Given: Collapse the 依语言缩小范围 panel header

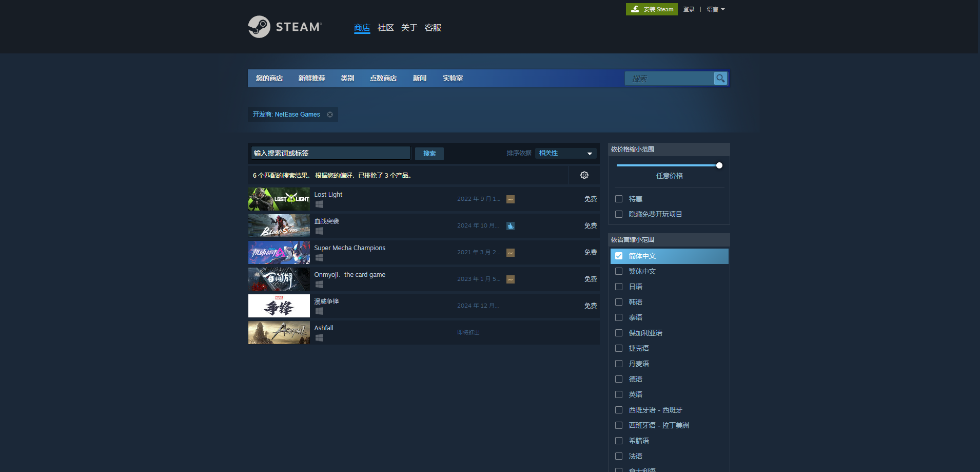Looking at the screenshot, I should click(x=669, y=240).
